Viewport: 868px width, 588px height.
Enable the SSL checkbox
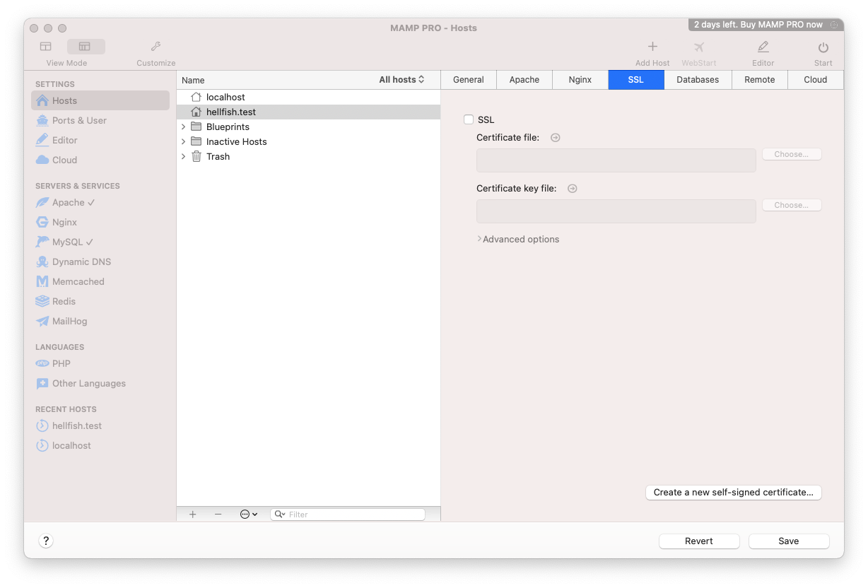pyautogui.click(x=469, y=119)
